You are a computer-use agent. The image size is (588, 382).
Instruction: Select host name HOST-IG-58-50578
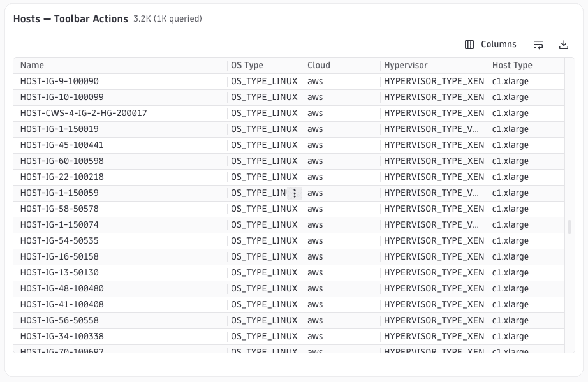[x=59, y=209]
